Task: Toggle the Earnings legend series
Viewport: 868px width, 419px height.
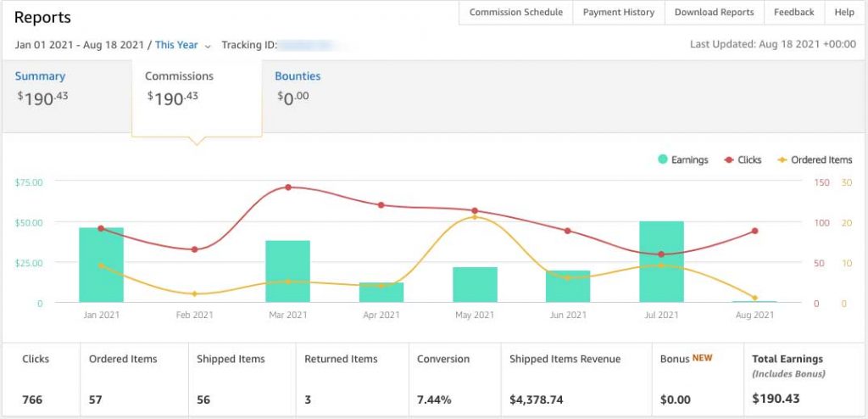Action: pyautogui.click(x=682, y=159)
